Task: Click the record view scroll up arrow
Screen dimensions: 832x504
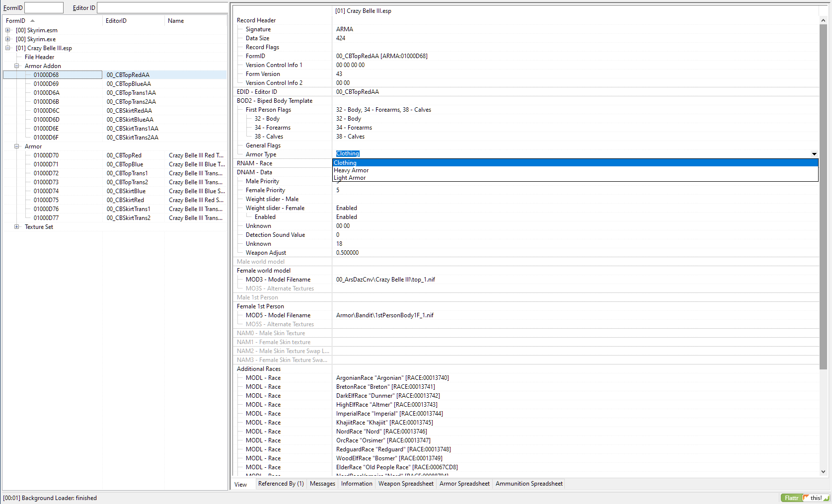Action: coord(823,20)
